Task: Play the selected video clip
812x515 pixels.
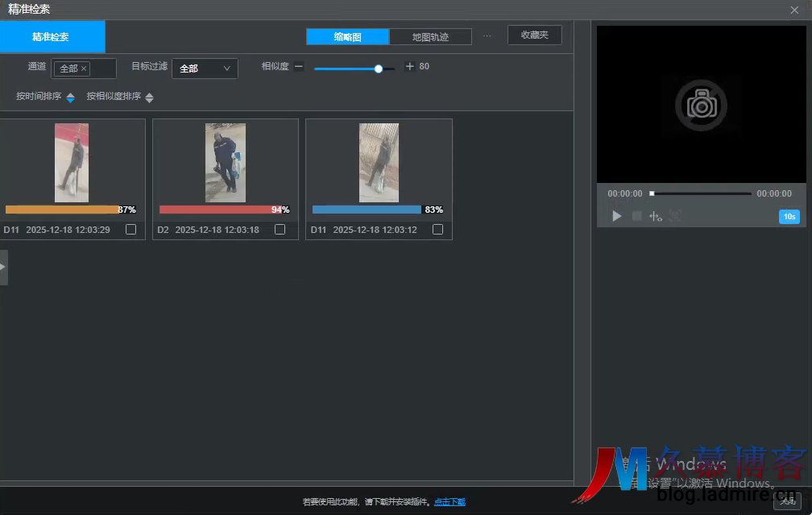Action: [617, 216]
